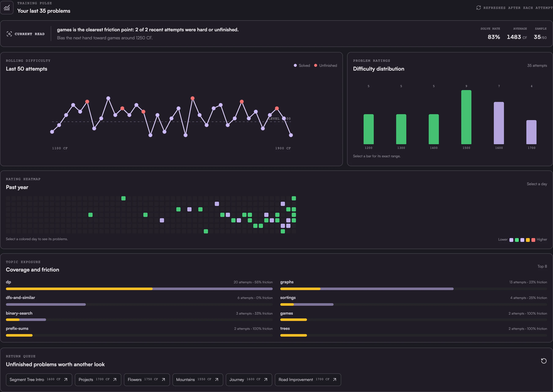
Task: Click the text '13 attempts · 23% friction'
Action: [528, 282]
